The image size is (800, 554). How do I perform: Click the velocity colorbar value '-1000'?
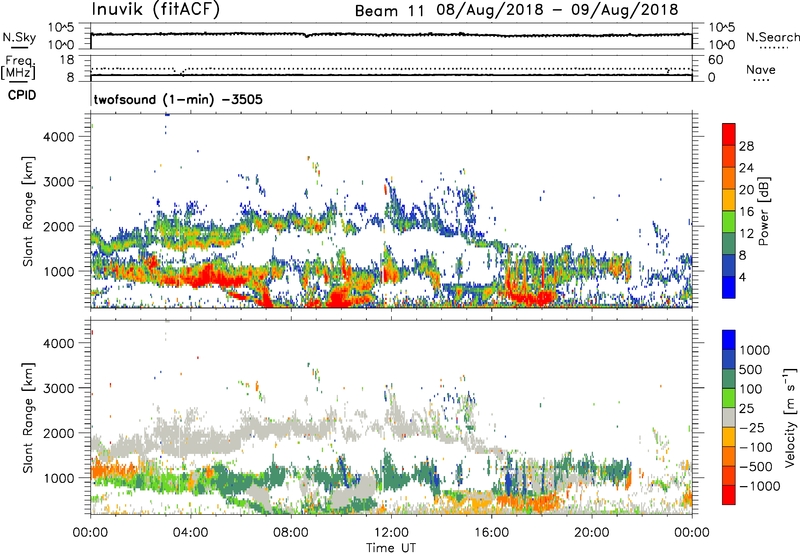760,486
